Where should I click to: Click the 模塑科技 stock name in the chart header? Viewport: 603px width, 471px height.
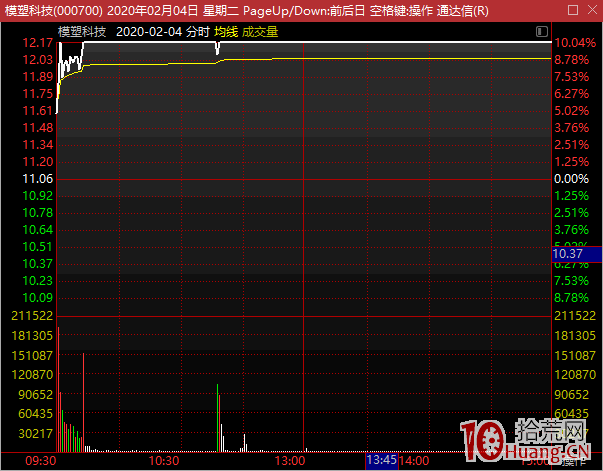click(x=82, y=32)
